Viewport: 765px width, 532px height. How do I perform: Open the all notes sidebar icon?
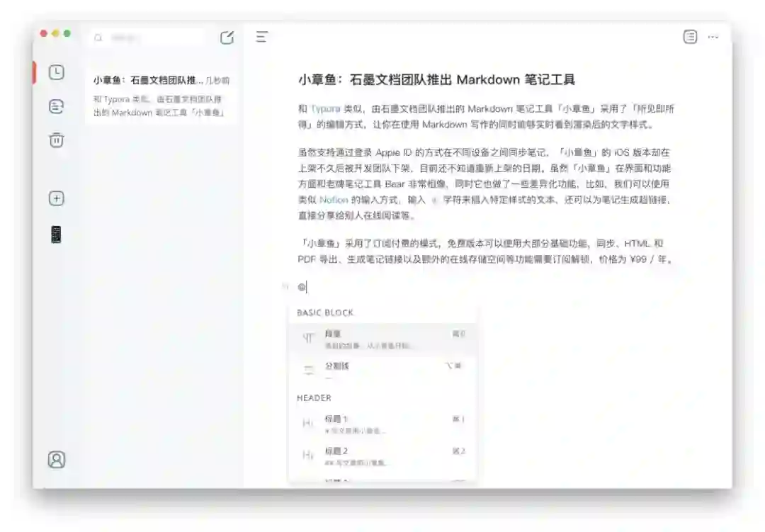(x=57, y=106)
